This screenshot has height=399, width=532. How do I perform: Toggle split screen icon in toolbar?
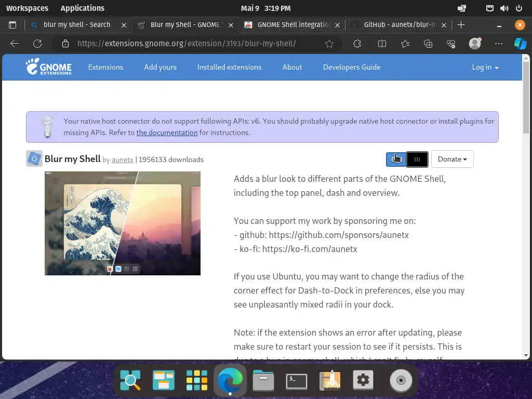pos(382,44)
